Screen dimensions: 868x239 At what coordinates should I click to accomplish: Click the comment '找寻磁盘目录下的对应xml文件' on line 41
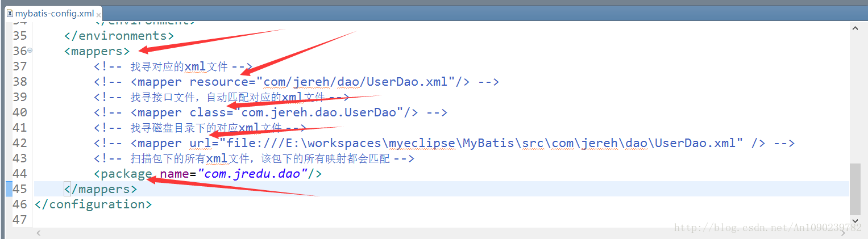[206, 128]
